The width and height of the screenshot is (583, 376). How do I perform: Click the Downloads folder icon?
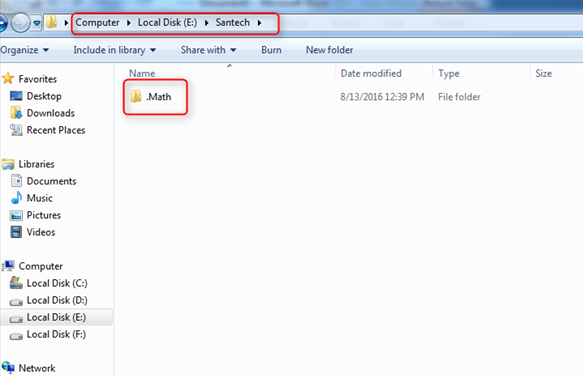16,113
